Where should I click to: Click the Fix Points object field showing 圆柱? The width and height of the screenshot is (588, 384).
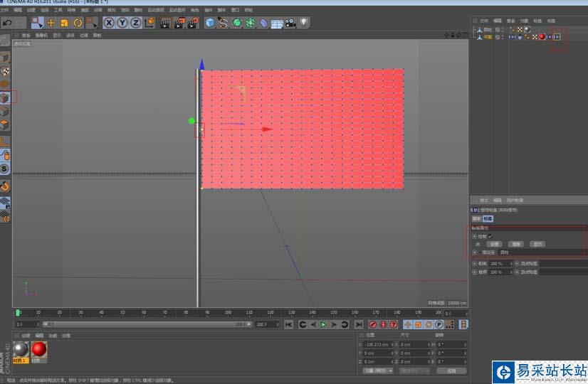(x=543, y=252)
